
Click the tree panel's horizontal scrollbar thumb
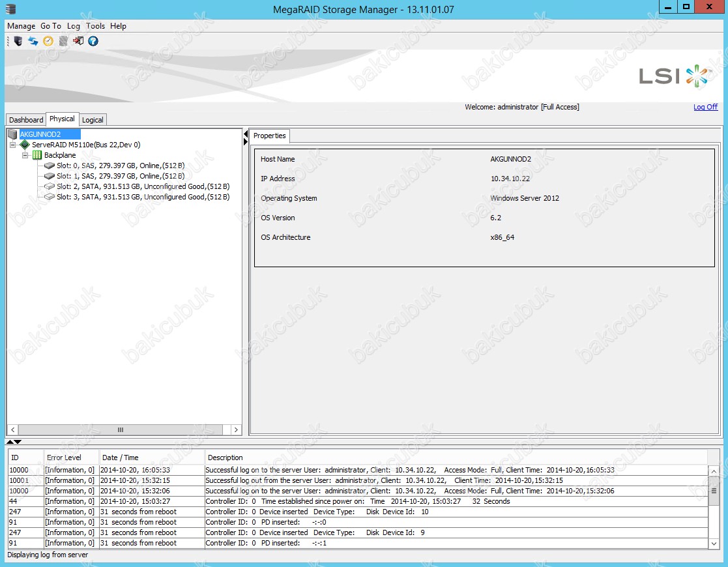click(x=121, y=430)
